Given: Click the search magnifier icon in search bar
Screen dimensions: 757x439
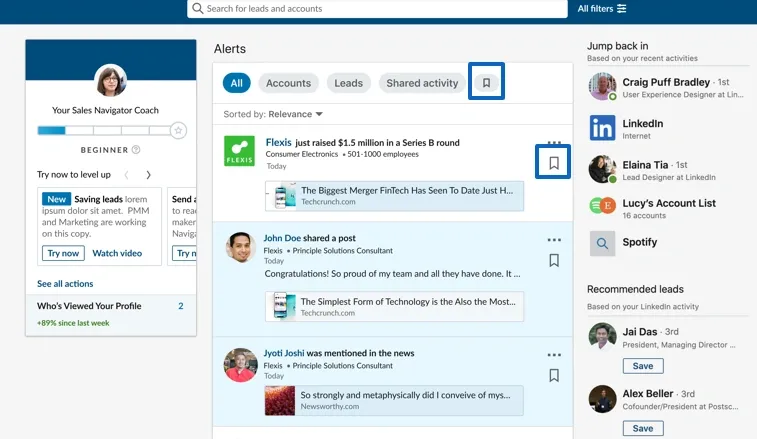Looking at the screenshot, I should point(197,8).
